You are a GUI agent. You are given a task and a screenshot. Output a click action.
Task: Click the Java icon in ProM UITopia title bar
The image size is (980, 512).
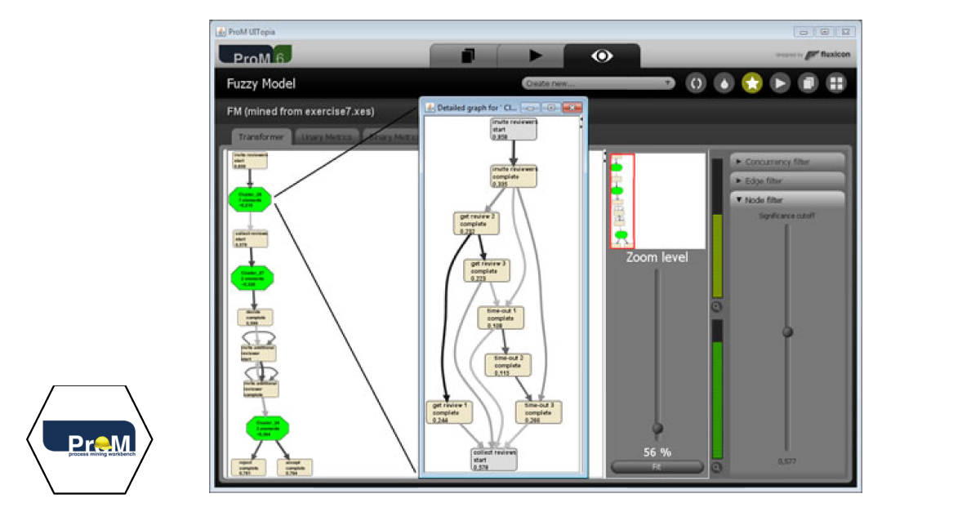[220, 31]
